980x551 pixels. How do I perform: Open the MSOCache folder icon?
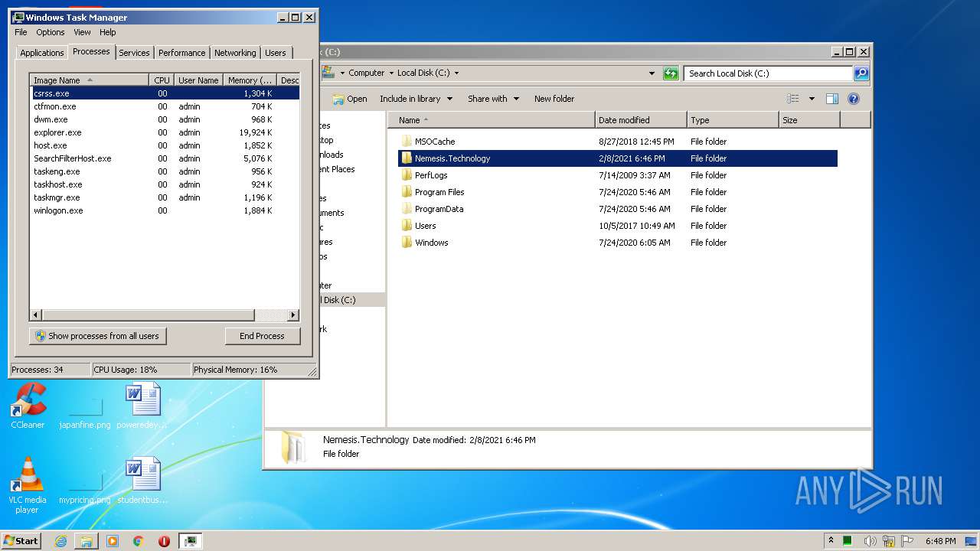point(407,142)
